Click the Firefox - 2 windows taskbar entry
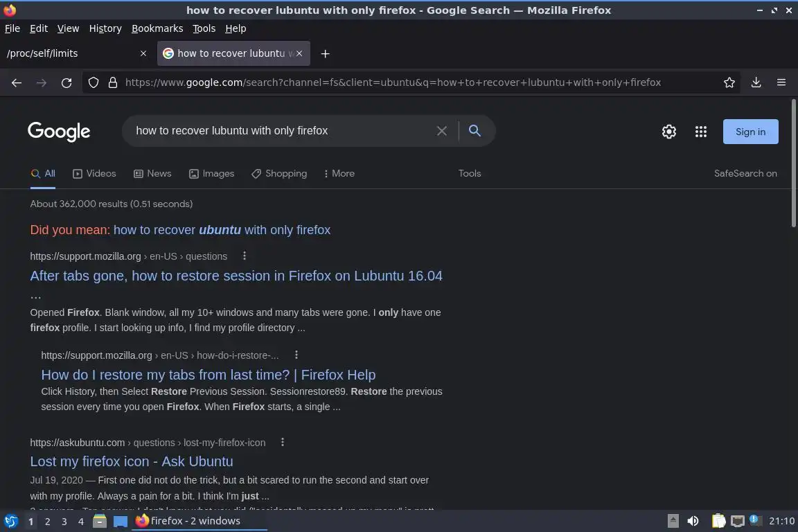The height and width of the screenshot is (532, 798). (199, 521)
